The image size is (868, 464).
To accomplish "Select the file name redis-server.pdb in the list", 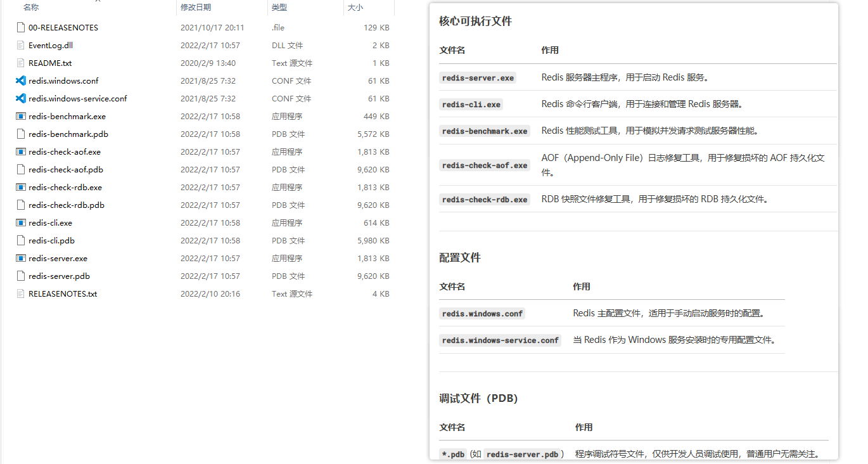I will [59, 276].
